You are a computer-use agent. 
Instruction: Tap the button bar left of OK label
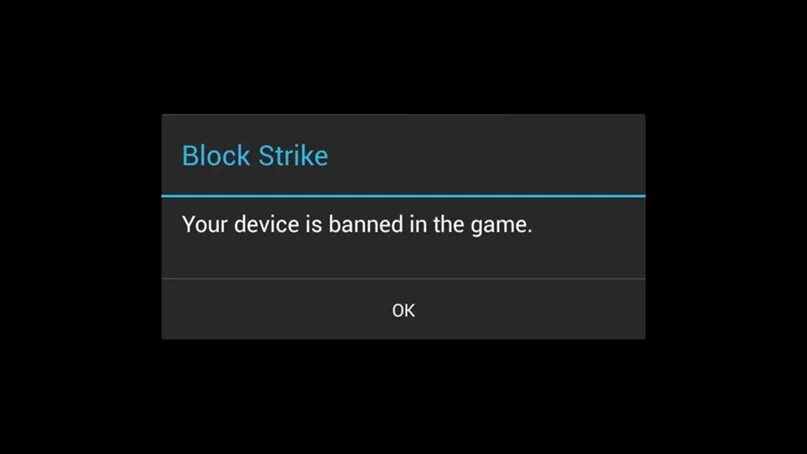coord(275,310)
